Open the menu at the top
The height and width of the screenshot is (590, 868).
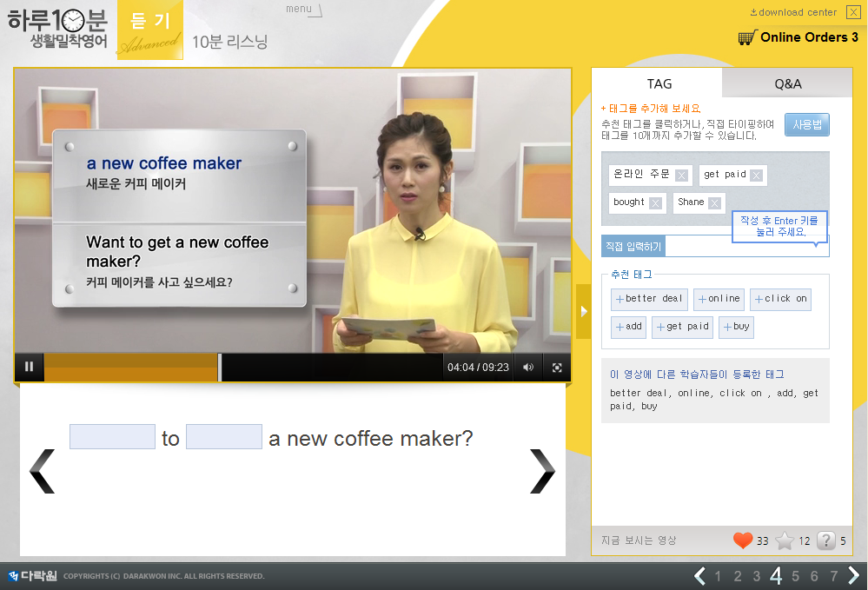[301, 10]
